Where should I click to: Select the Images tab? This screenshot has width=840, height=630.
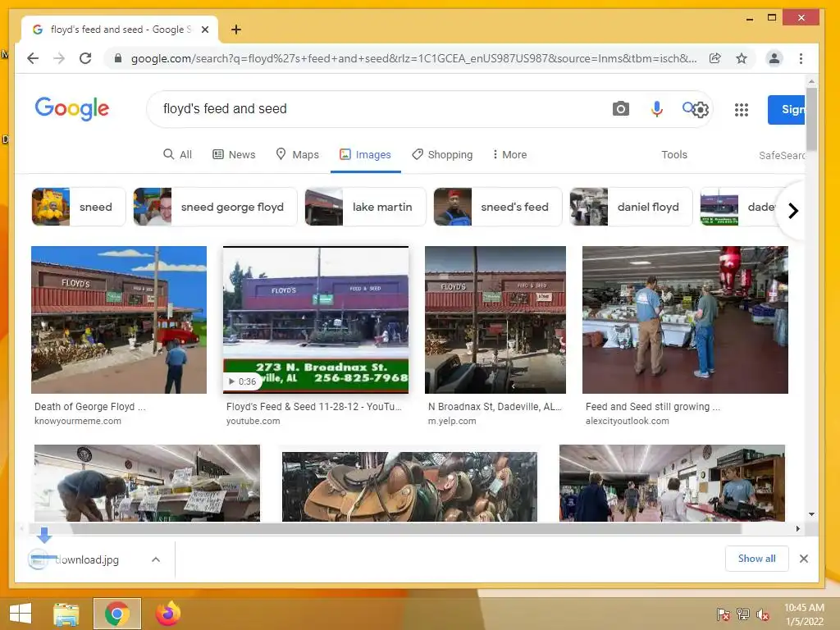click(365, 155)
